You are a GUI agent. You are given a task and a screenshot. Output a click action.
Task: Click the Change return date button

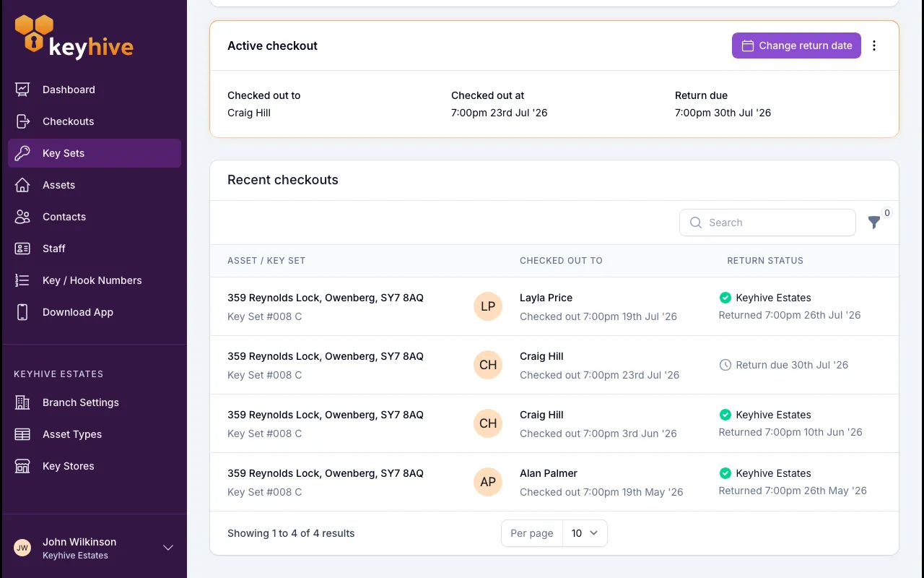pos(796,46)
